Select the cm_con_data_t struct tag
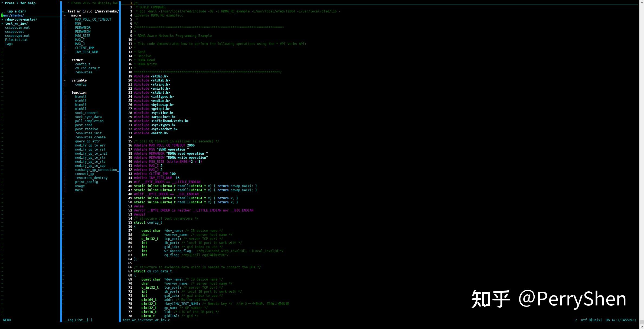Screen dimensions: 644x329 [87, 68]
